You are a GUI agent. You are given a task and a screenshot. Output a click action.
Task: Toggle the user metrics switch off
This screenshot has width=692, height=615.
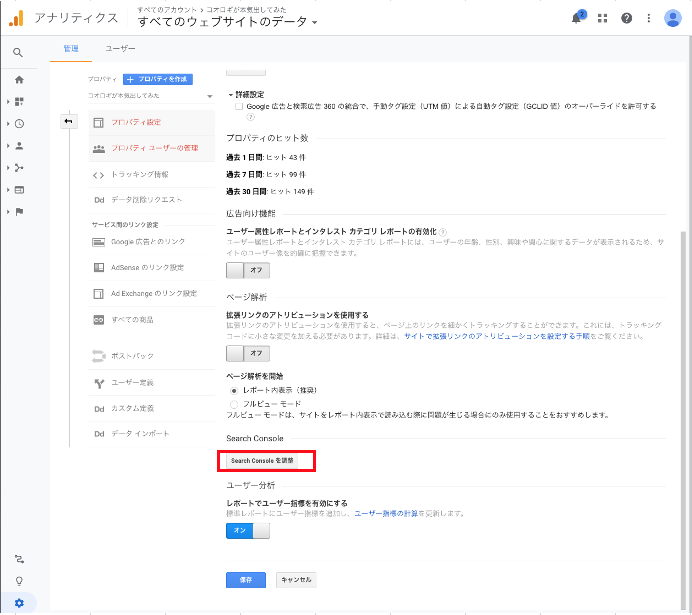coord(248,531)
